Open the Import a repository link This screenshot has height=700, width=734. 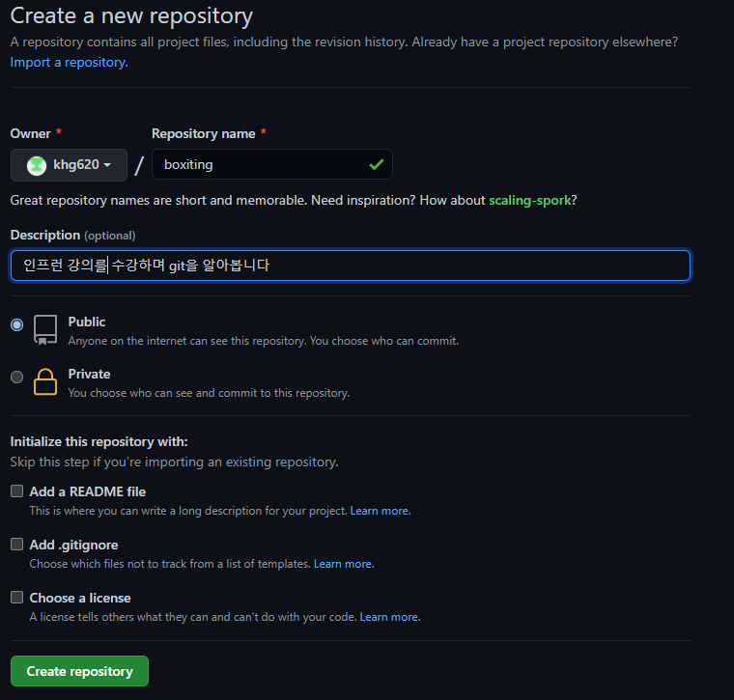pyautogui.click(x=70, y=62)
